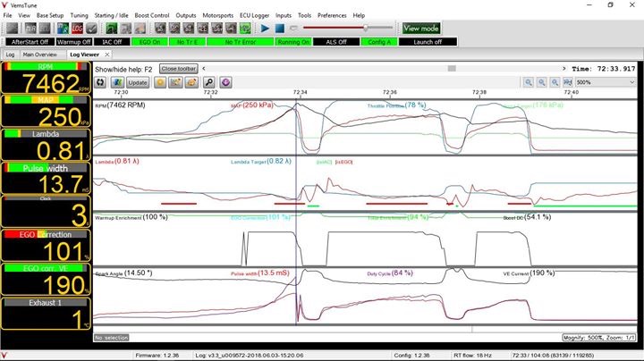Click 'RT flow: 18 Hz' in status bar
Viewport: 644px width, 361px height.
coord(472,356)
